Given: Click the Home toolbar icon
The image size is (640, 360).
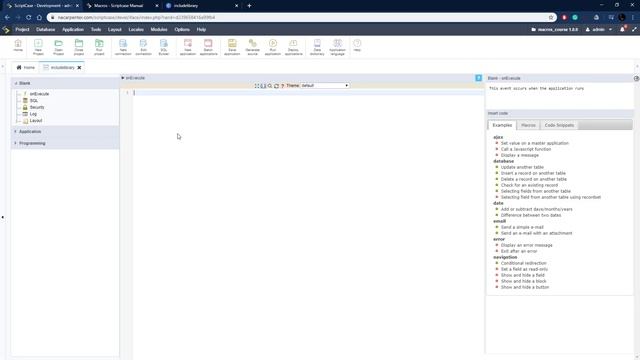Looking at the screenshot, I should click(x=18, y=46).
